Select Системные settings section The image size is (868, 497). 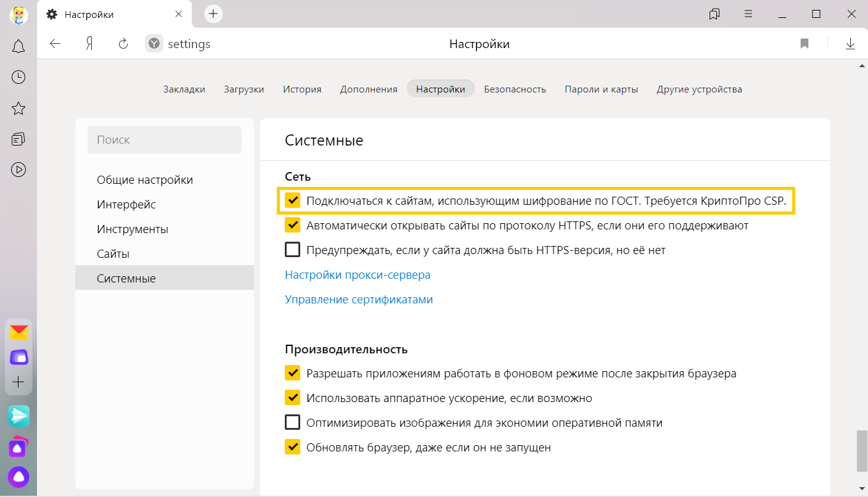[x=165, y=278]
